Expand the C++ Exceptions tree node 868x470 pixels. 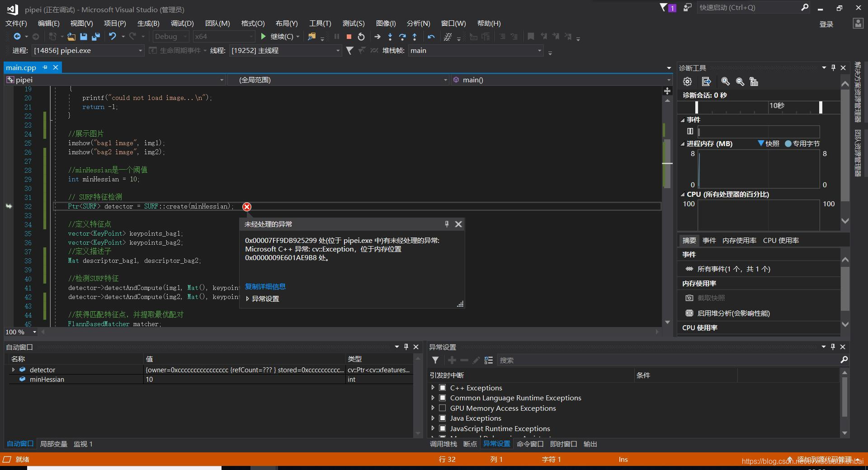tap(433, 388)
